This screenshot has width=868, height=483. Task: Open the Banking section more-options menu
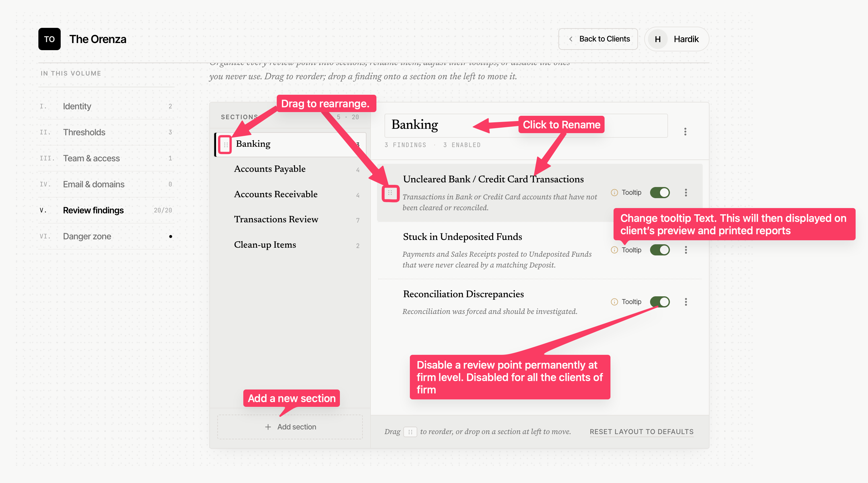tap(685, 132)
